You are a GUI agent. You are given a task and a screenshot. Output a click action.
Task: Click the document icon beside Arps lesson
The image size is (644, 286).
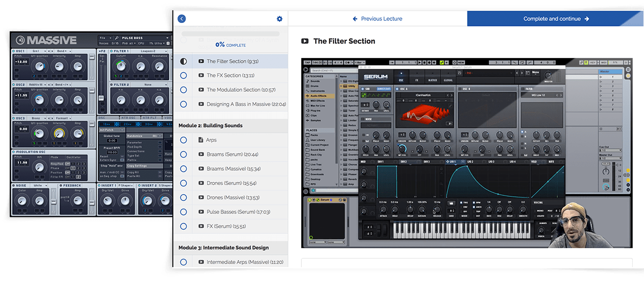(201, 140)
